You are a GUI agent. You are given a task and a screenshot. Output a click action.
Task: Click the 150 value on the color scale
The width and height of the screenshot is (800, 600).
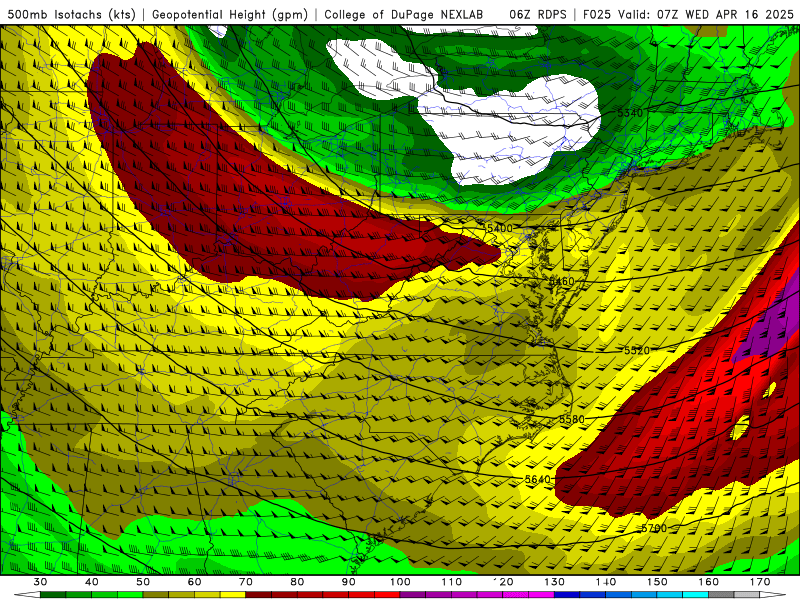[x=658, y=582]
